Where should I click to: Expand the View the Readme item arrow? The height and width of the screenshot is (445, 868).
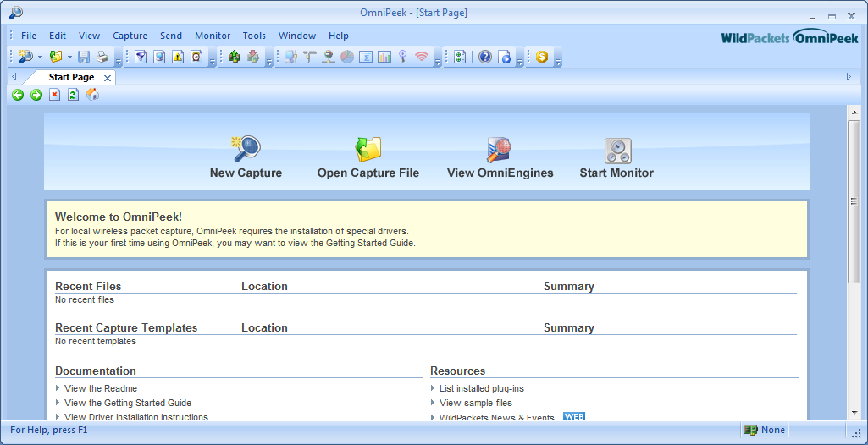58,388
